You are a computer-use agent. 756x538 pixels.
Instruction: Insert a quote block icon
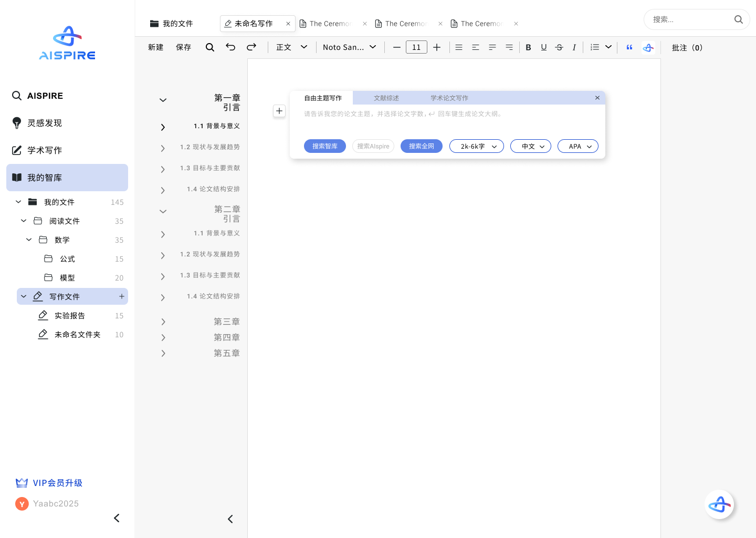click(629, 47)
